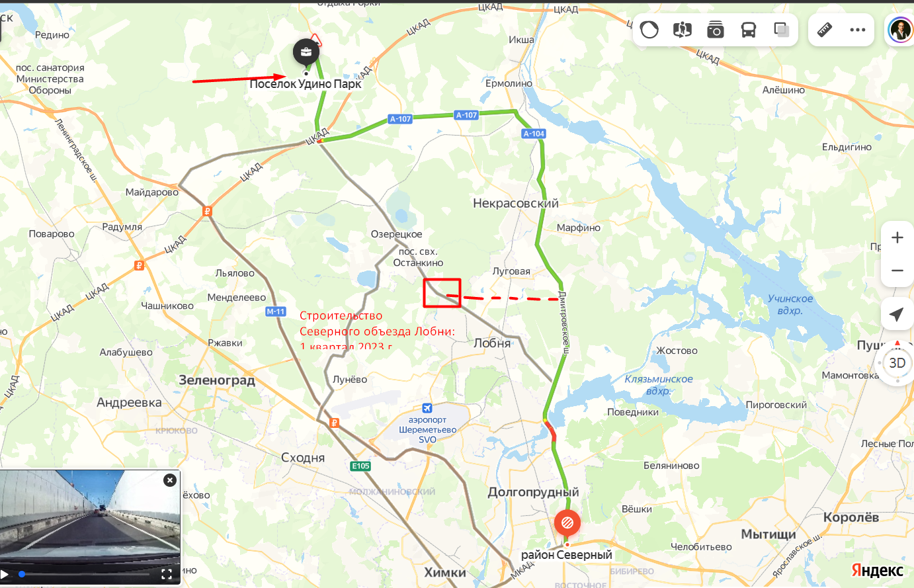Screen dimensions: 914x588
Task: Click the video progress slider handle
Action: pos(22,574)
